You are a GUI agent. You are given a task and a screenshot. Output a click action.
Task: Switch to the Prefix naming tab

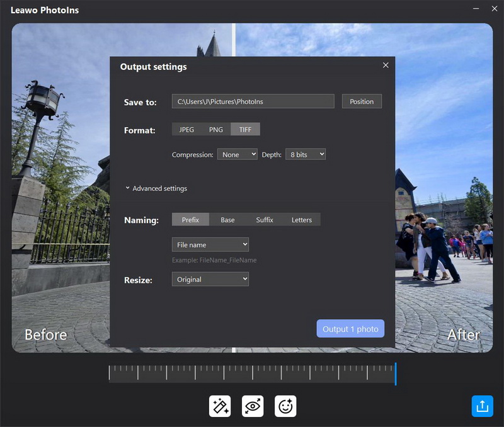click(x=190, y=220)
